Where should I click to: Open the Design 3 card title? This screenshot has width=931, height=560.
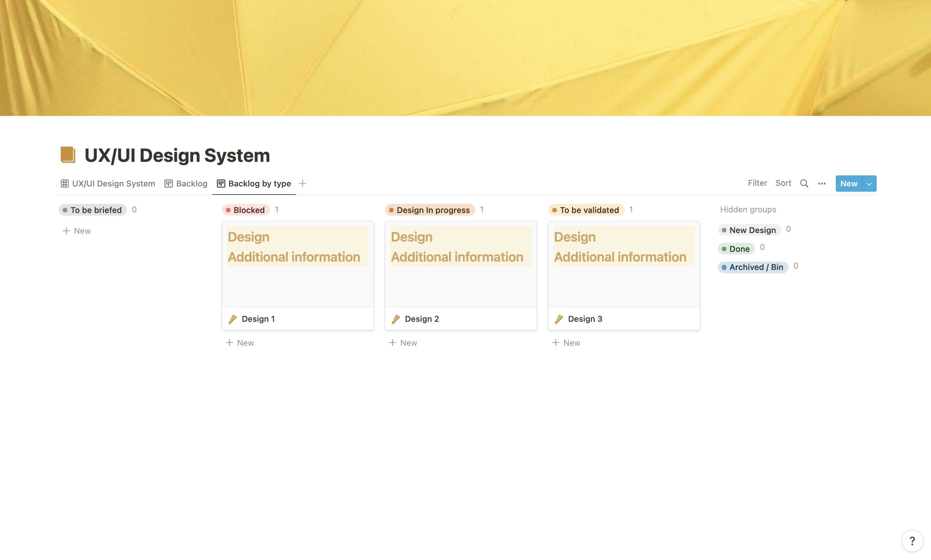[x=585, y=319]
